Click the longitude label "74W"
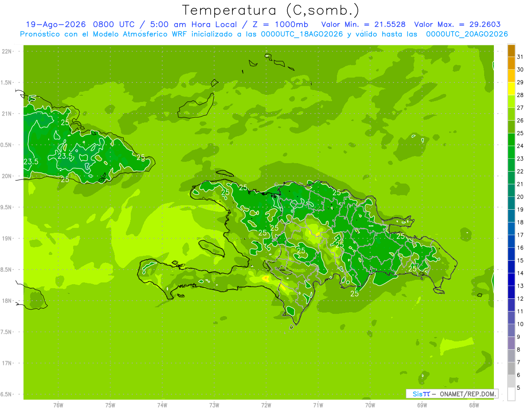This screenshot has width=532, height=411. point(162,405)
